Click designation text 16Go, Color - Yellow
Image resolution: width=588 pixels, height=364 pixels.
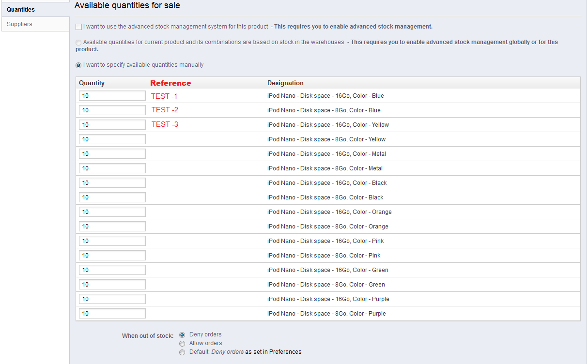click(328, 125)
